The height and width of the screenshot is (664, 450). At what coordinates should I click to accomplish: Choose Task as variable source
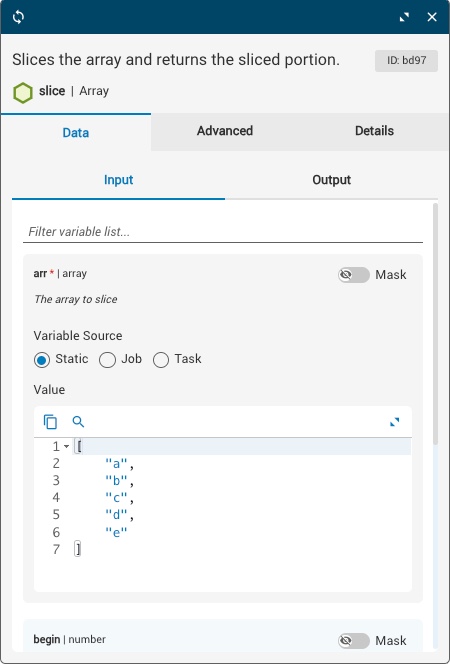pos(161,360)
